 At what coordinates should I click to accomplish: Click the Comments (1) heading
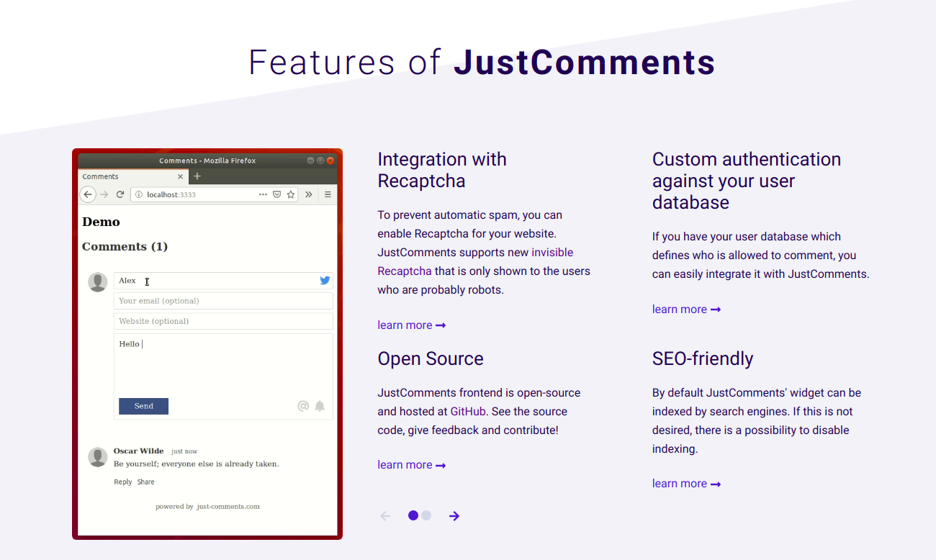tap(125, 247)
